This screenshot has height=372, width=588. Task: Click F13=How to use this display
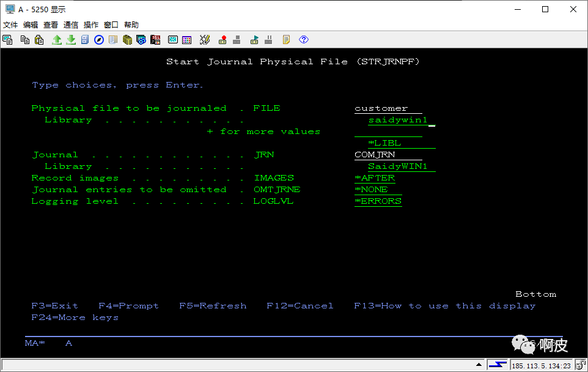point(445,306)
